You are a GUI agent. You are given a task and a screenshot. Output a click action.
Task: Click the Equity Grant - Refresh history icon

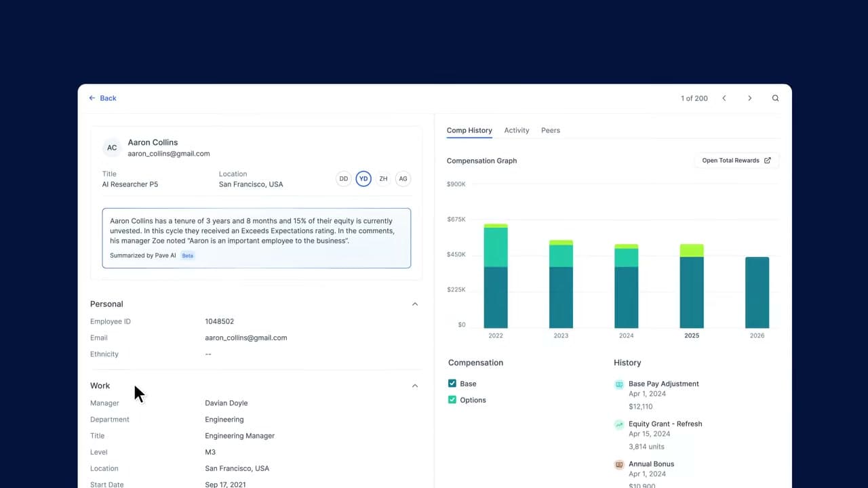pos(619,424)
